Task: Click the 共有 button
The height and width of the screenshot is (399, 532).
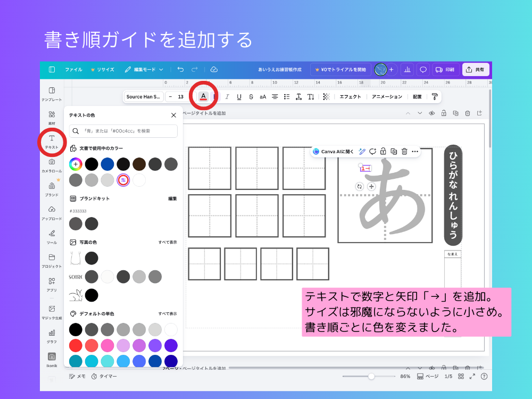Action: (476, 69)
